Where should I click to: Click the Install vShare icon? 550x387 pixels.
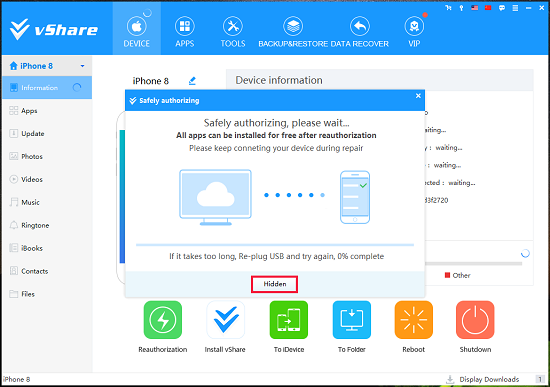coord(226,320)
